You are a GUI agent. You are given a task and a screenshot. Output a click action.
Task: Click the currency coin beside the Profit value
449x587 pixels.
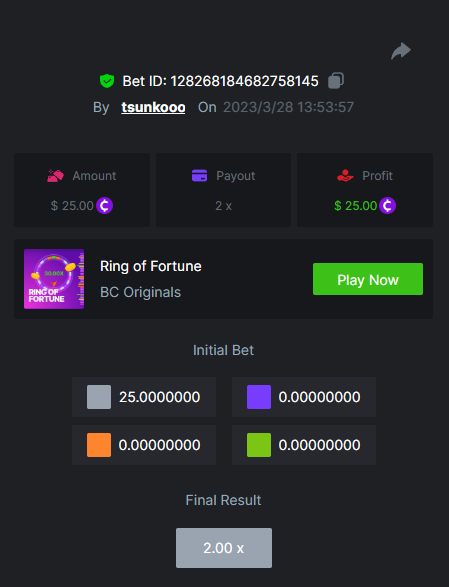click(388, 206)
